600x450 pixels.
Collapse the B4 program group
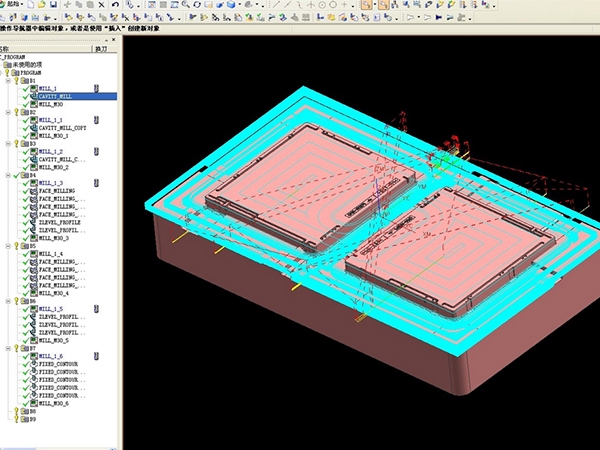(x=8, y=175)
